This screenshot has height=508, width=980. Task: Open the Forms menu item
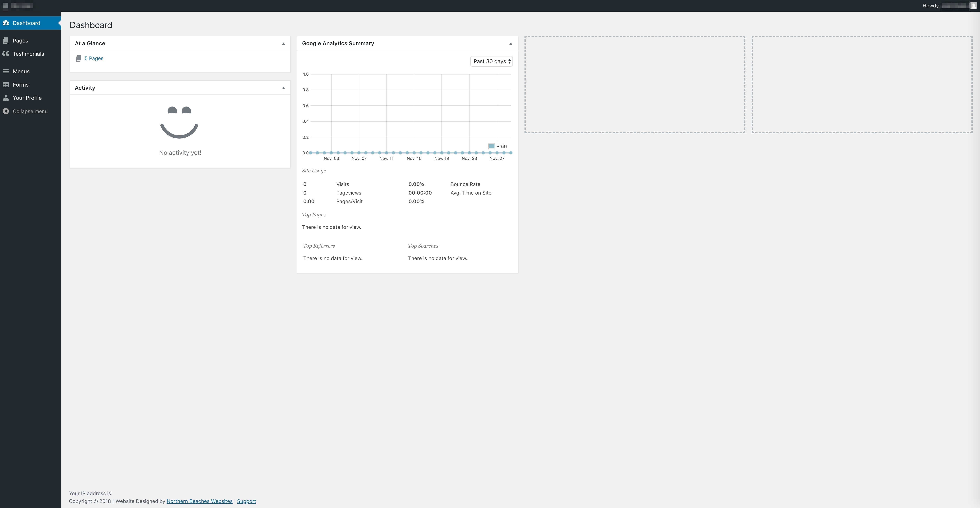[20, 84]
